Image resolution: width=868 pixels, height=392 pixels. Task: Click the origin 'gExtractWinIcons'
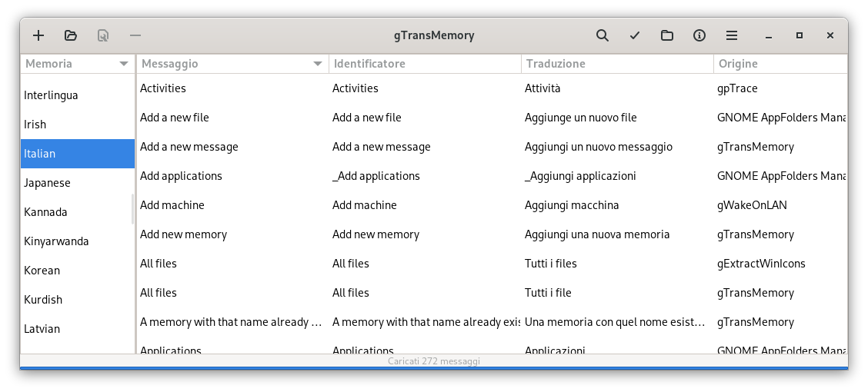click(761, 264)
